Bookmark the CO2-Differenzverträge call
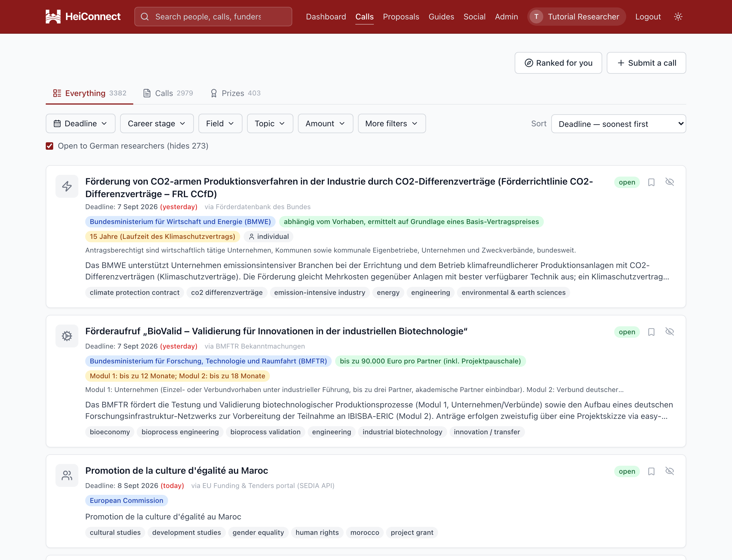Screen dimensions: 732x560 pos(651,182)
